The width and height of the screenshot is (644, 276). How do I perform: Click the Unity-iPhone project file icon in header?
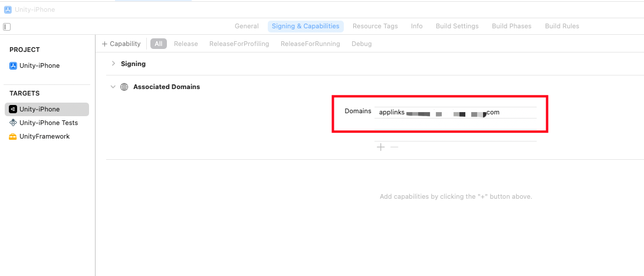(8, 9)
